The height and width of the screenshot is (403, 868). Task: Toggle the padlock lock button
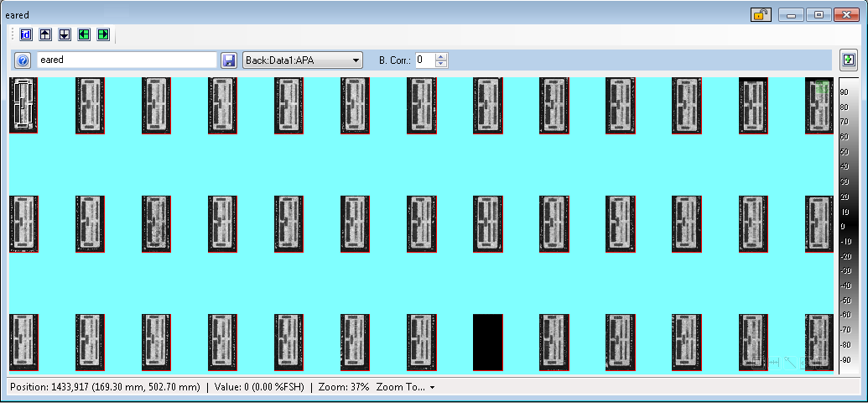click(x=761, y=14)
